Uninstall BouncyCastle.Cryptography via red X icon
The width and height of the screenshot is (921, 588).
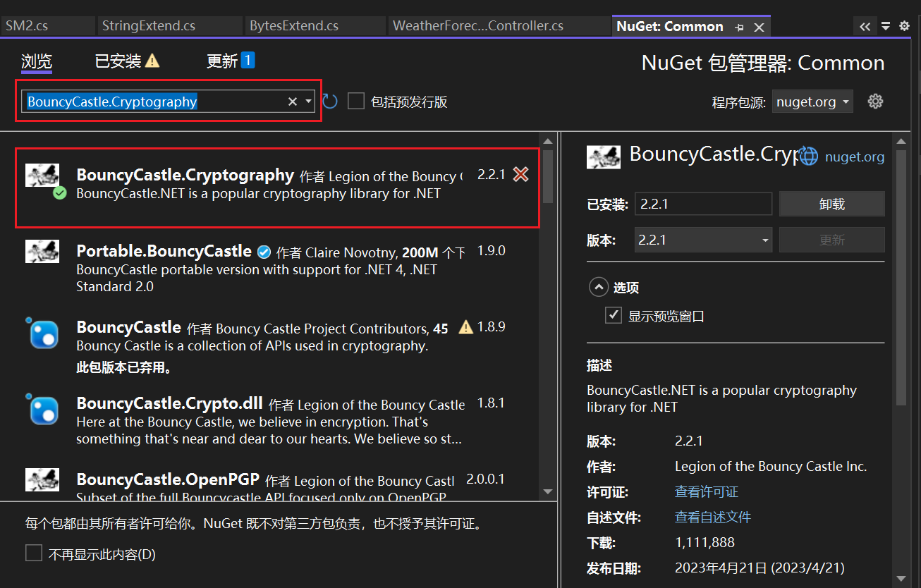520,174
